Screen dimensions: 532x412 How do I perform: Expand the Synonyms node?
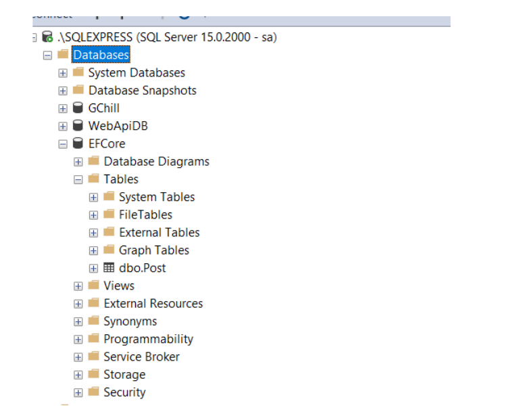click(78, 321)
